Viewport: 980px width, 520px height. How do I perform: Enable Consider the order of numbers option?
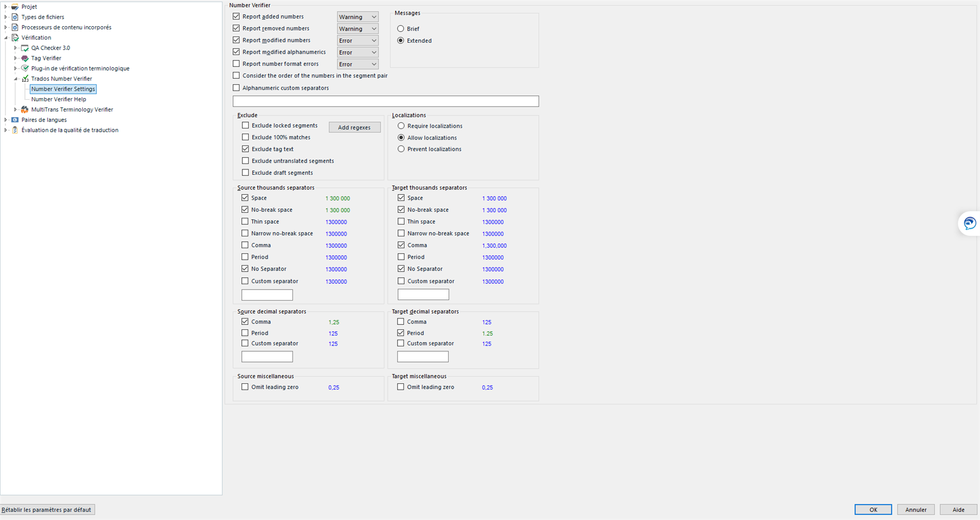pyautogui.click(x=236, y=76)
